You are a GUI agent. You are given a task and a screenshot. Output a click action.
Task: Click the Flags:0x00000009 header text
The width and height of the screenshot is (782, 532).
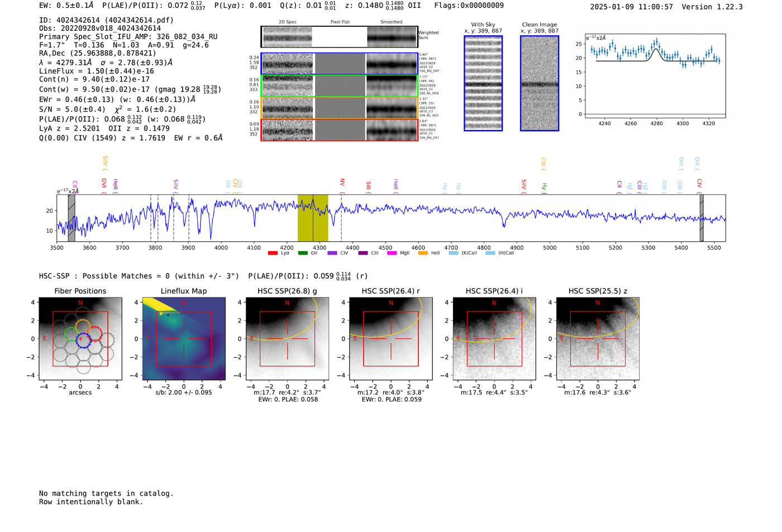point(469,6)
